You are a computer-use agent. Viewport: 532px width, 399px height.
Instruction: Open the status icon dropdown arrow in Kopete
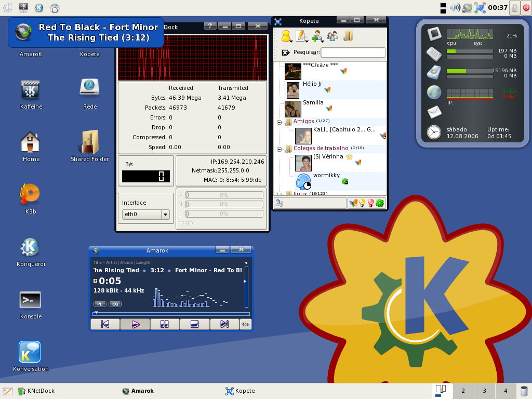[x=291, y=42]
